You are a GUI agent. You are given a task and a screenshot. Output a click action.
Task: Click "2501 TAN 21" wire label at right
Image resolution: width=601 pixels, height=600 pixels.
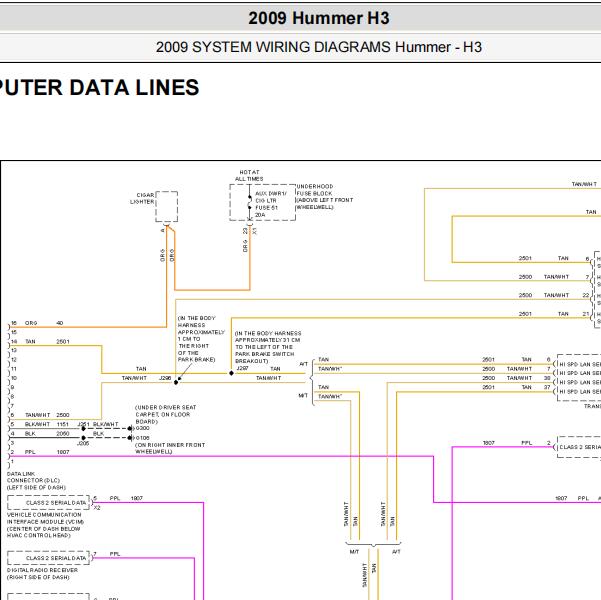[554, 314]
